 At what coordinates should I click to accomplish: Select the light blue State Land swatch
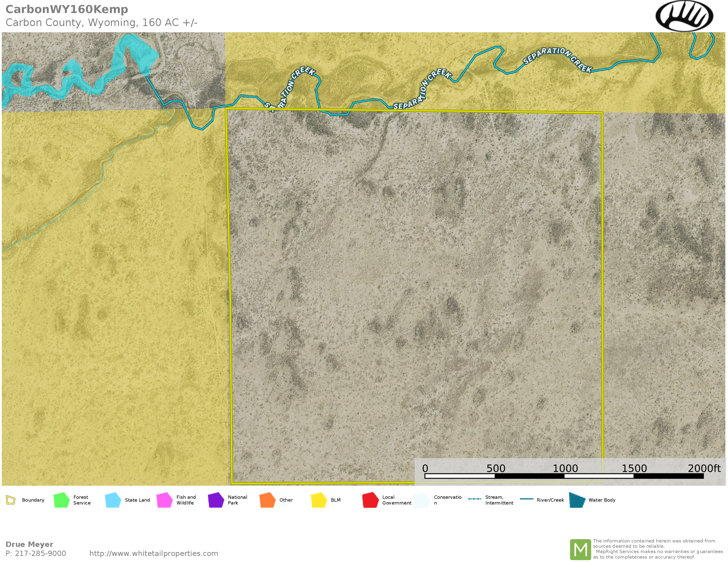(x=113, y=500)
